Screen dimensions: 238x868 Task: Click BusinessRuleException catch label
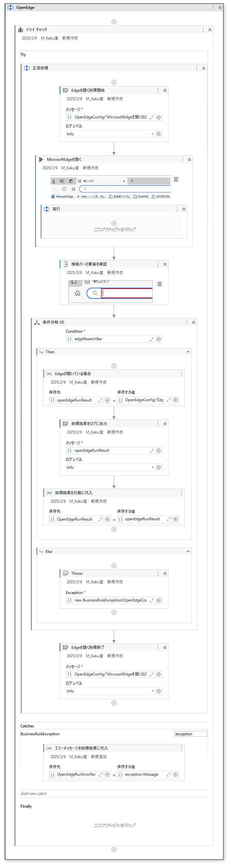click(40, 734)
